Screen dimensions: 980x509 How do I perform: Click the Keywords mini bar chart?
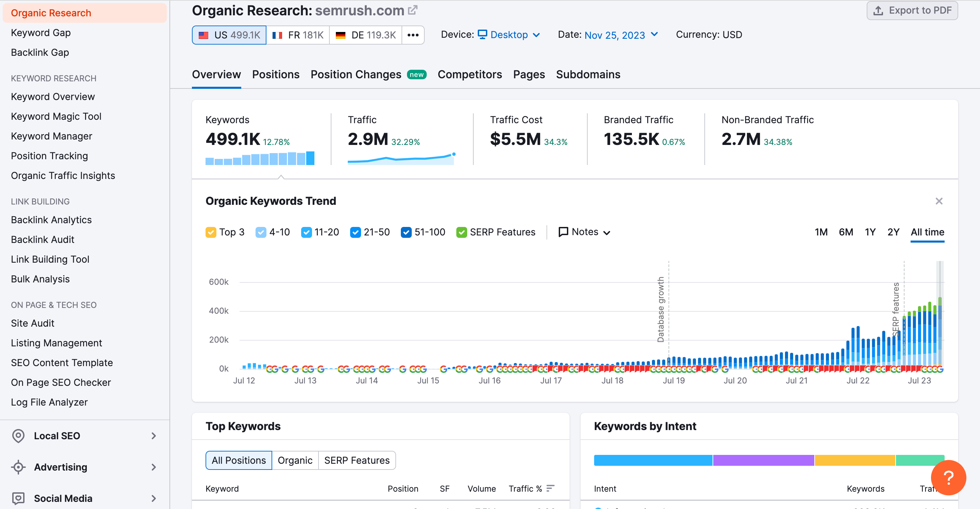tap(260, 158)
